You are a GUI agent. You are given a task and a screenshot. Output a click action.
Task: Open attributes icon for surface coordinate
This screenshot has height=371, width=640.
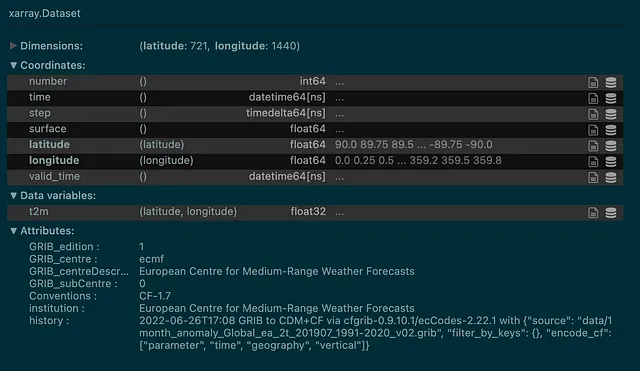593,130
